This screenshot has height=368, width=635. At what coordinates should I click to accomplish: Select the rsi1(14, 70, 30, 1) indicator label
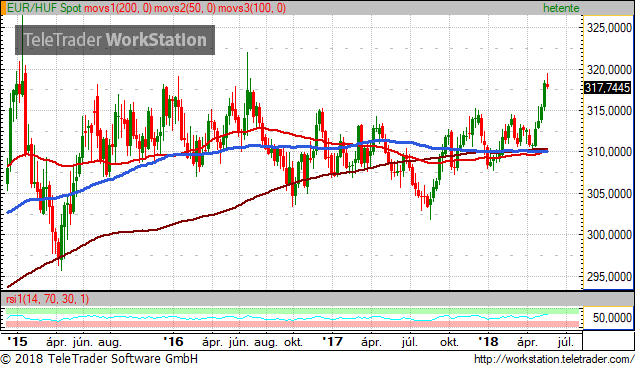tap(47, 299)
